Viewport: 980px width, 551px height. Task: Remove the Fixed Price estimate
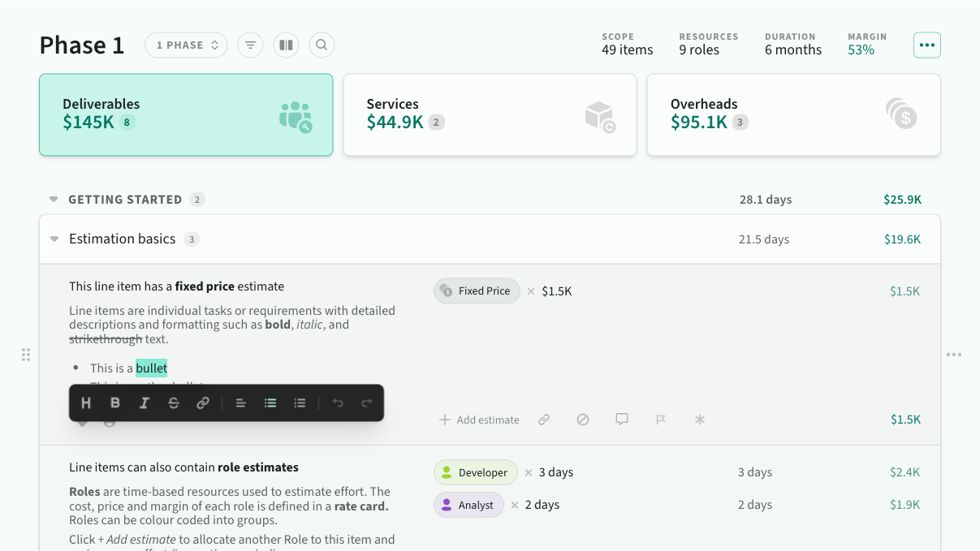[x=531, y=291]
